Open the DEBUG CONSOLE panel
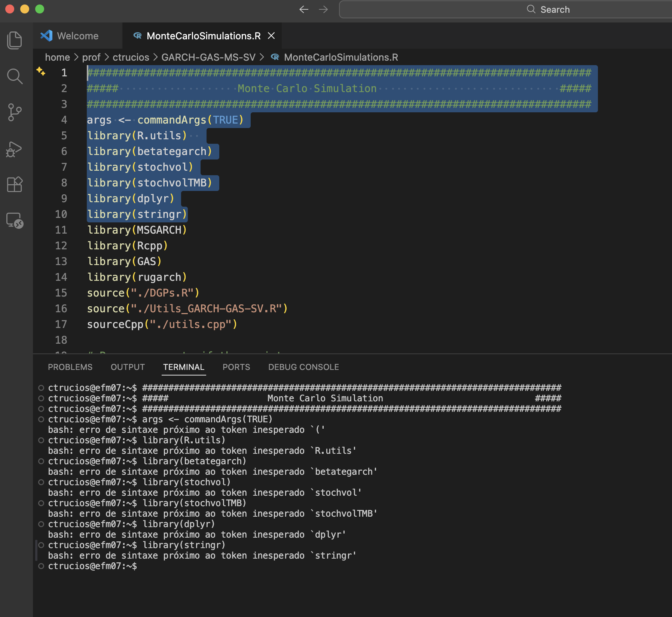 pos(303,367)
